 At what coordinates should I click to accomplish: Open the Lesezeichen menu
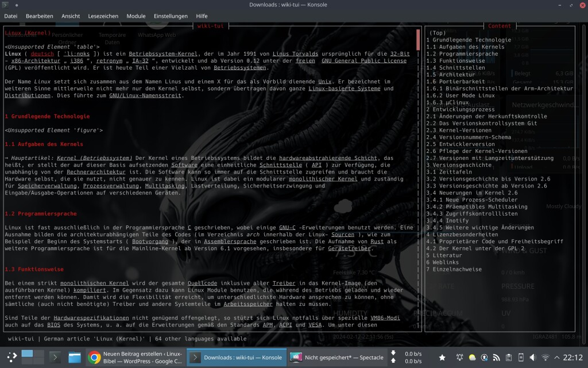(x=103, y=16)
